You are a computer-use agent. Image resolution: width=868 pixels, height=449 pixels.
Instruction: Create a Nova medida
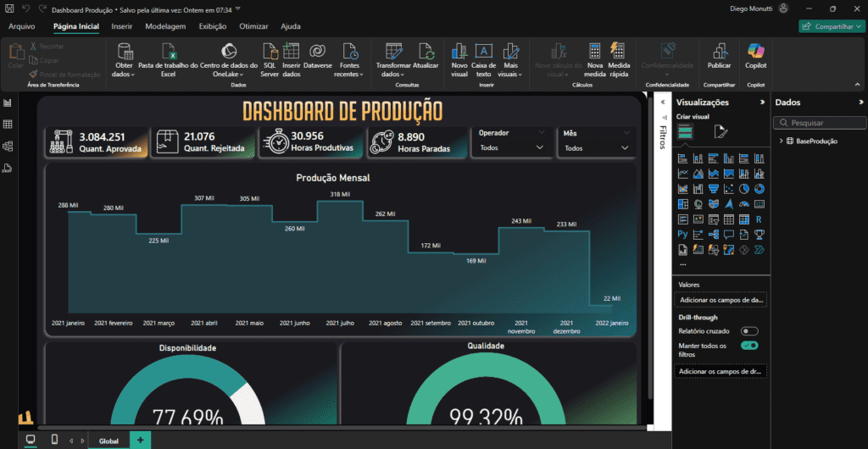tap(594, 60)
